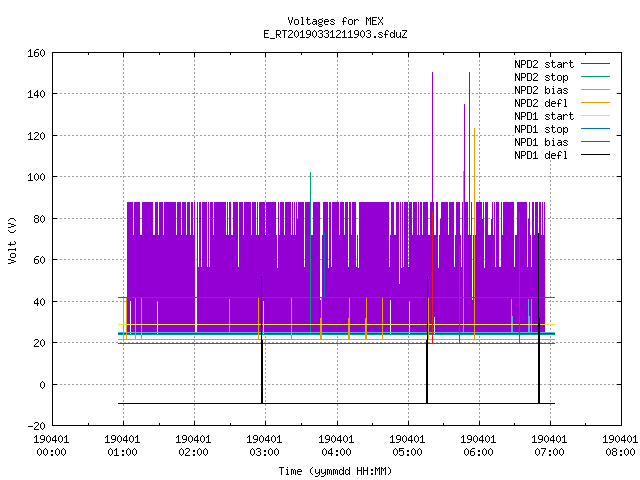Viewport: 640px width, 480px height.
Task: Click the orange line sample beside NPD2 defl
Action: coord(595,102)
